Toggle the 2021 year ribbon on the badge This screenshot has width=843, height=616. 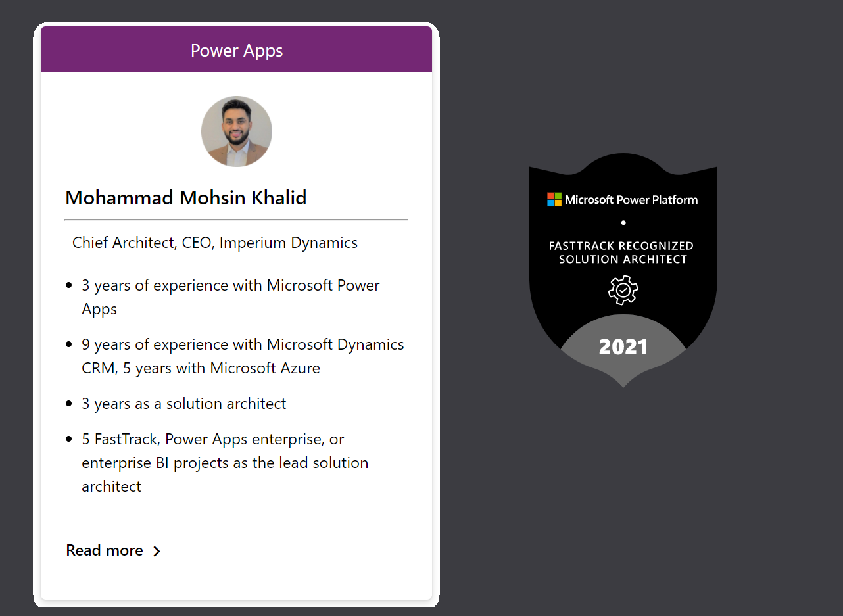click(623, 347)
